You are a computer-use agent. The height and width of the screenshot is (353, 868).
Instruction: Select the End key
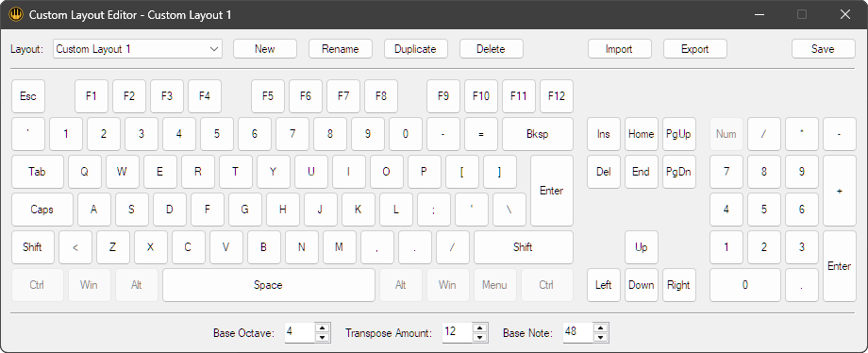click(x=641, y=172)
